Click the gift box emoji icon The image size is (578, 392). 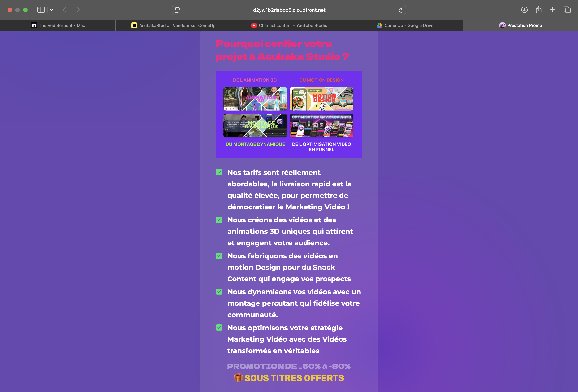coord(238,378)
